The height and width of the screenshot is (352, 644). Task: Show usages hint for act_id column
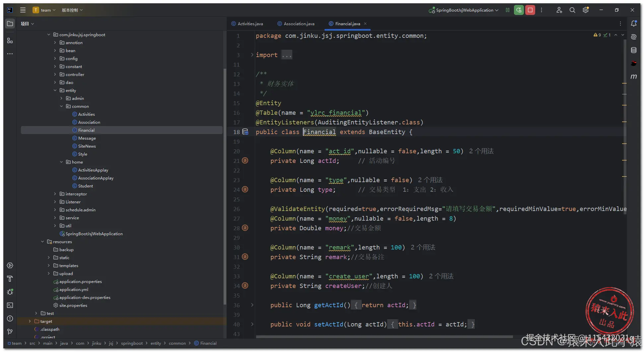tap(481, 151)
